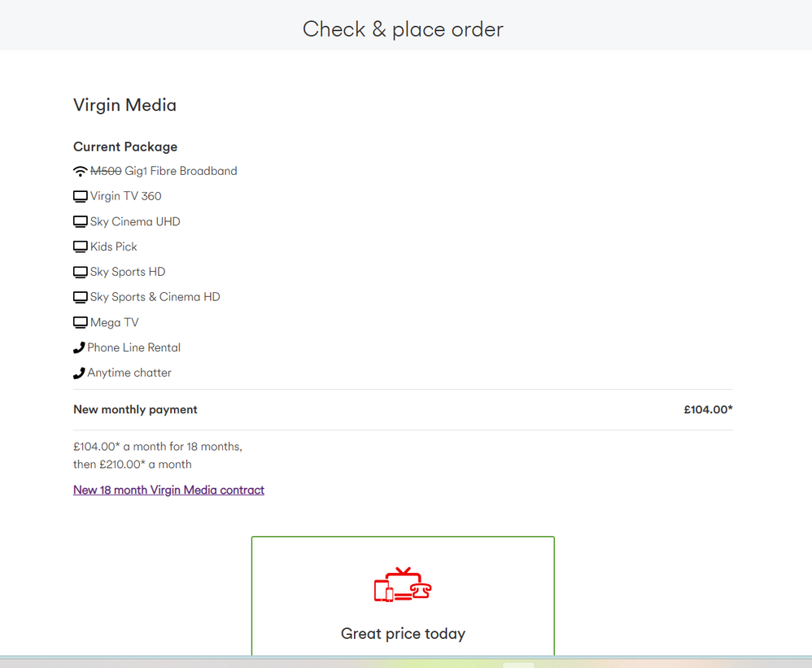Click the struck-through 'M500' text

[x=106, y=171]
